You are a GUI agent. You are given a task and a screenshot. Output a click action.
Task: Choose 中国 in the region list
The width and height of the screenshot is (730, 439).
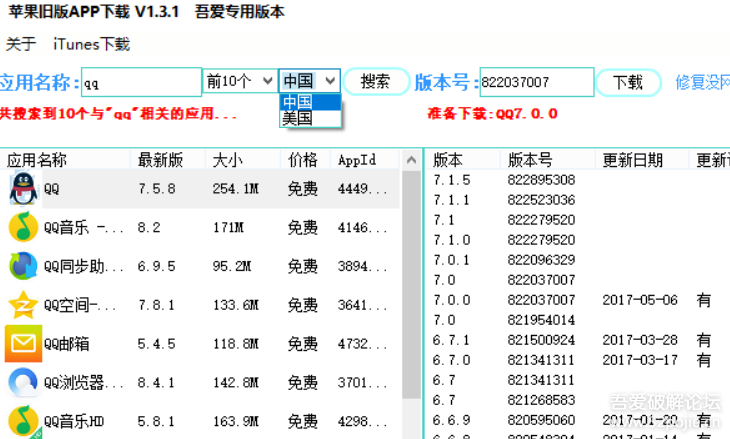click(310, 102)
